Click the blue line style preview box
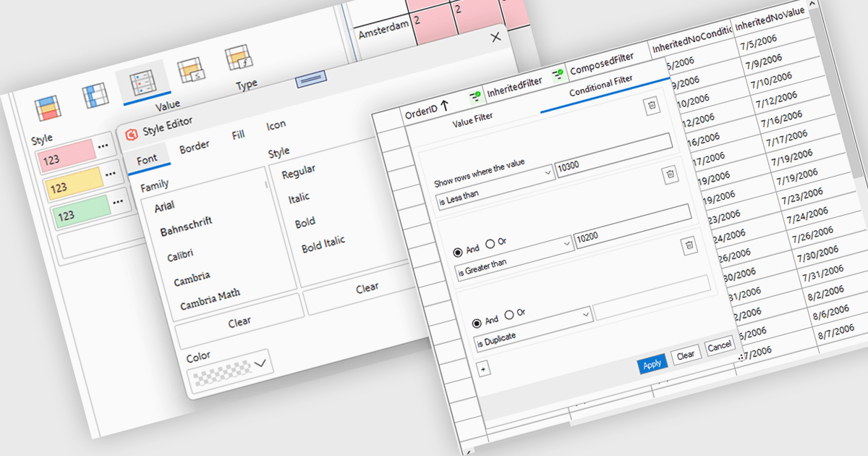This screenshot has width=868, height=456. [x=312, y=78]
